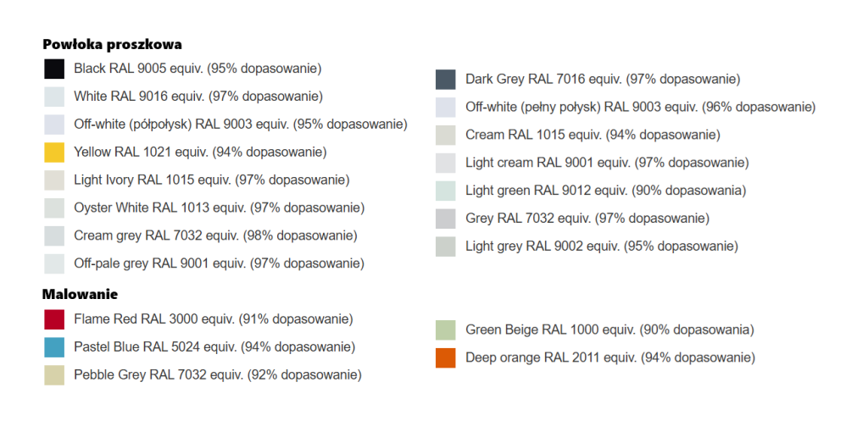The image size is (868, 421).
Task: Click the Cream grey RAL 7032 label
Action: click(x=215, y=235)
